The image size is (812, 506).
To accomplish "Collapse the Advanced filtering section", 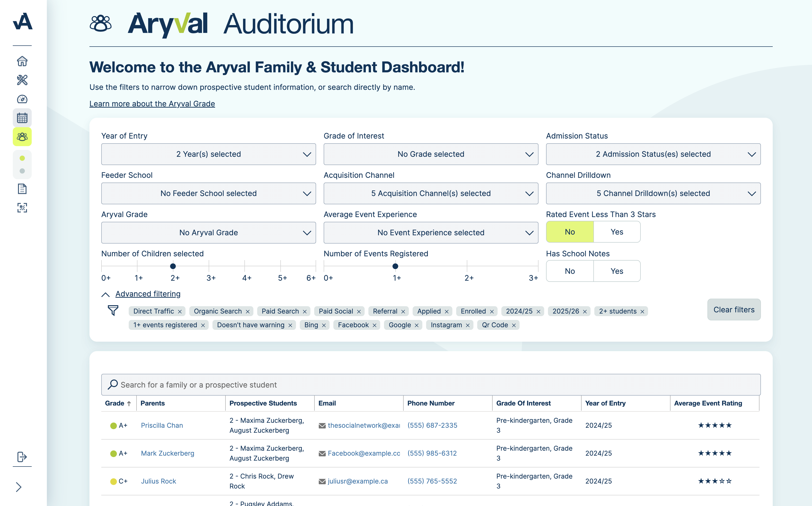I will point(148,294).
